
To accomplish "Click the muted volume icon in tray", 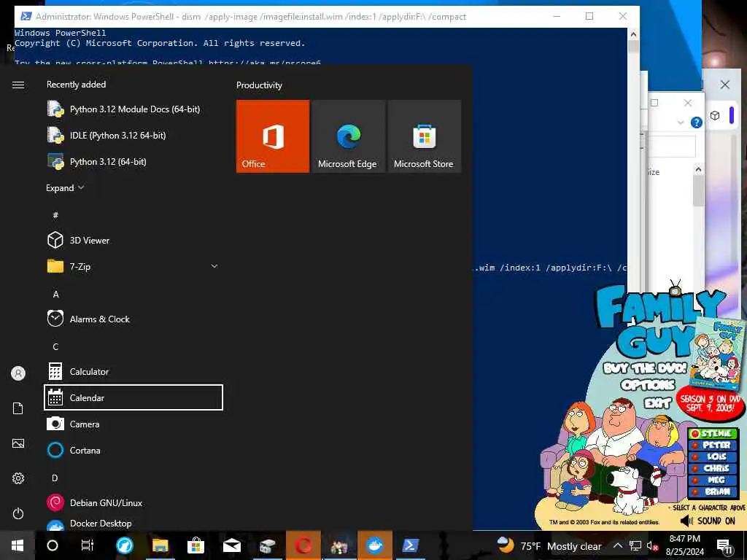I will pyautogui.click(x=652, y=545).
